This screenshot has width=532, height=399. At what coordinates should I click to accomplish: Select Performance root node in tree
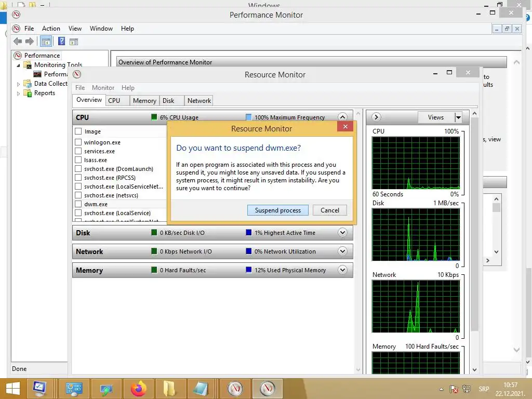(42, 55)
